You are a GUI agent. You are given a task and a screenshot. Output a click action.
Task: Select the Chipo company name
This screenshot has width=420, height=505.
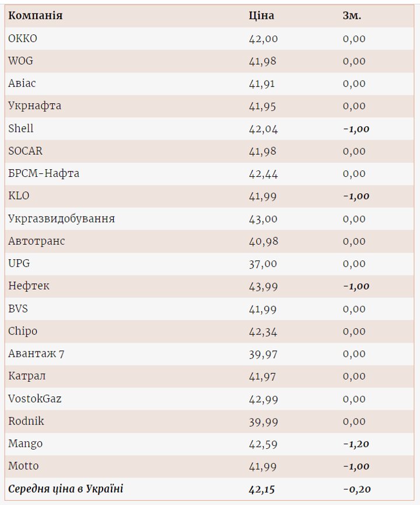tap(23, 331)
